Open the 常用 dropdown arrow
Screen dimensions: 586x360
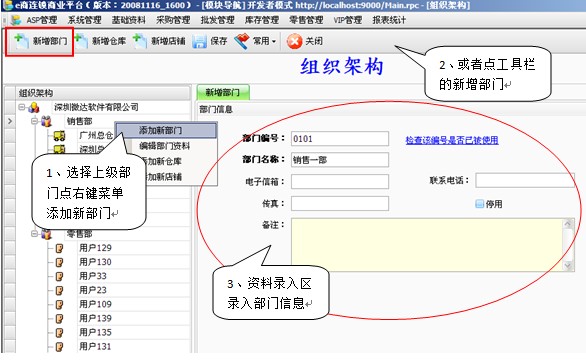pos(274,41)
